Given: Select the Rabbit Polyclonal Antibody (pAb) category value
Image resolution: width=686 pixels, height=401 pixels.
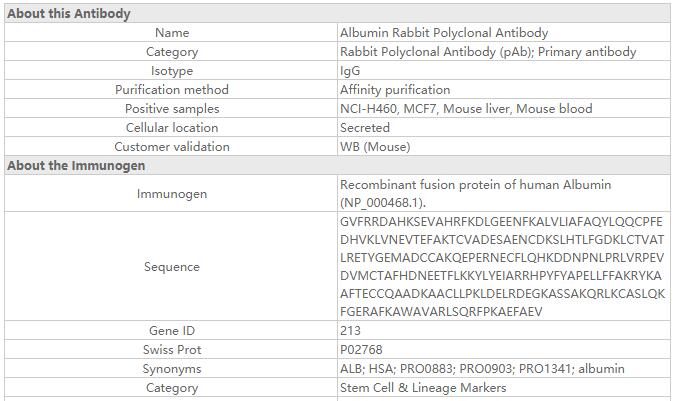Looking at the screenshot, I should [488, 52].
